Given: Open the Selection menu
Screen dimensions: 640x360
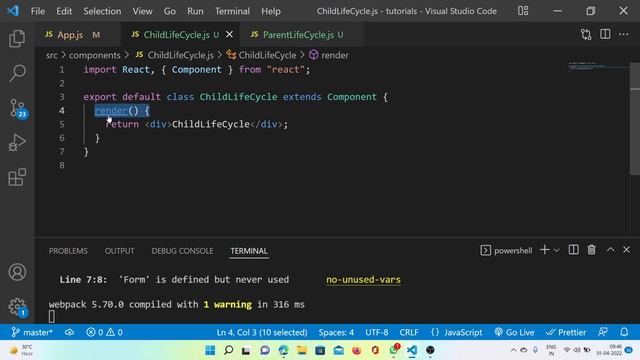Looking at the screenshot, I should (x=102, y=11).
